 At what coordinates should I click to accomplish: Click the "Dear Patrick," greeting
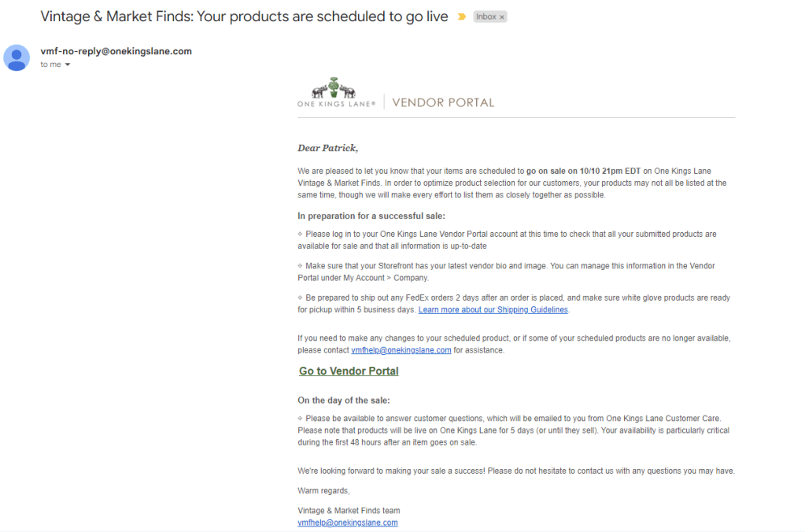(x=327, y=148)
